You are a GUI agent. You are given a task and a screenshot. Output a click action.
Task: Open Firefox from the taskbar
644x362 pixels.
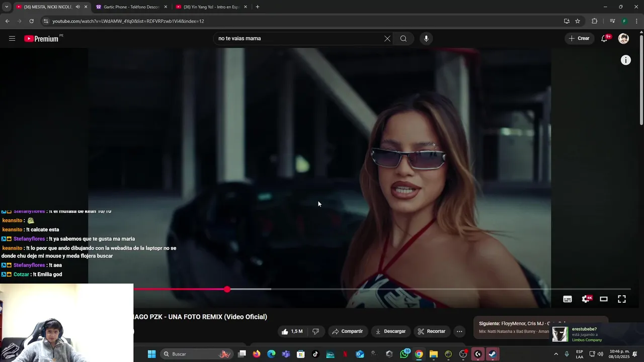257,354
